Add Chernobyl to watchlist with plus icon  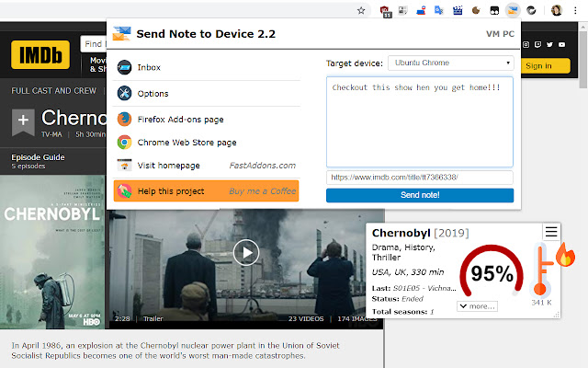24,120
